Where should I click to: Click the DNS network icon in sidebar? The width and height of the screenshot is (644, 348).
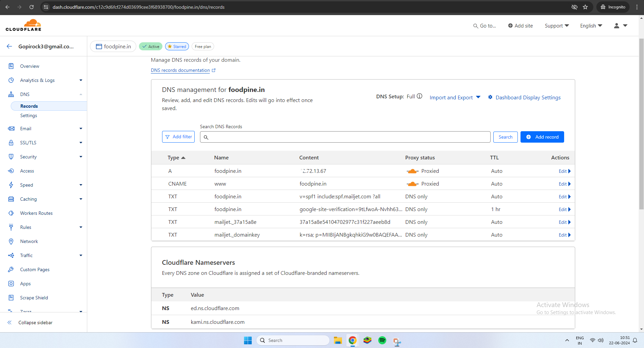11,94
